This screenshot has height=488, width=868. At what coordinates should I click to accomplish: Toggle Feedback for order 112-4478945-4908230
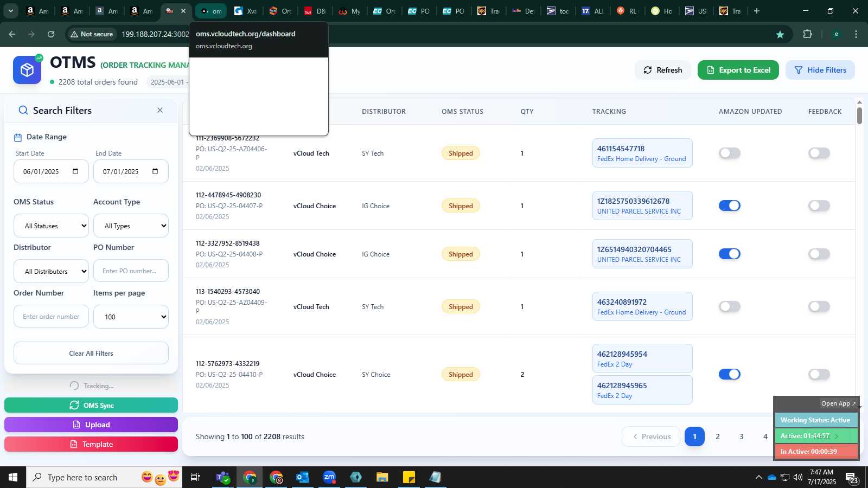(819, 206)
